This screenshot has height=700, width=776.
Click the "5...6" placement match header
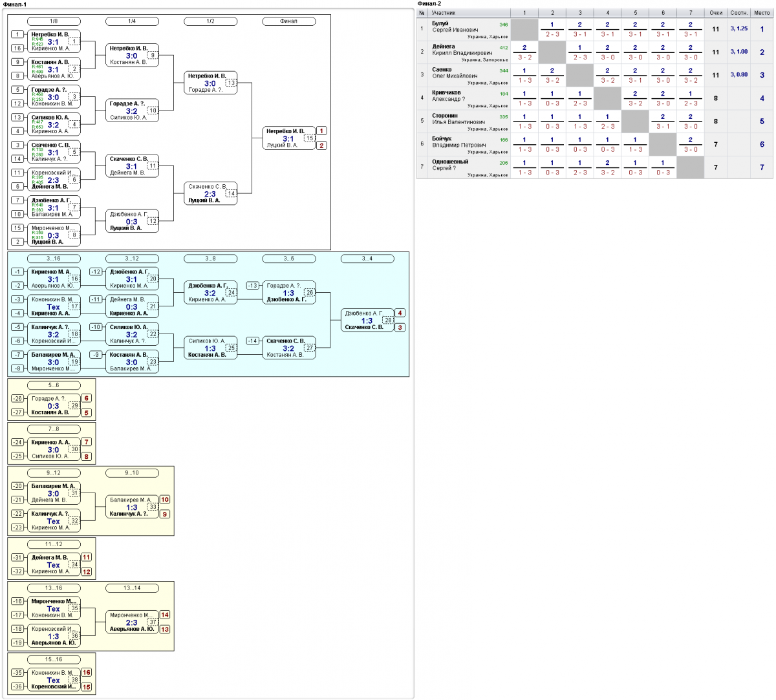[54, 385]
